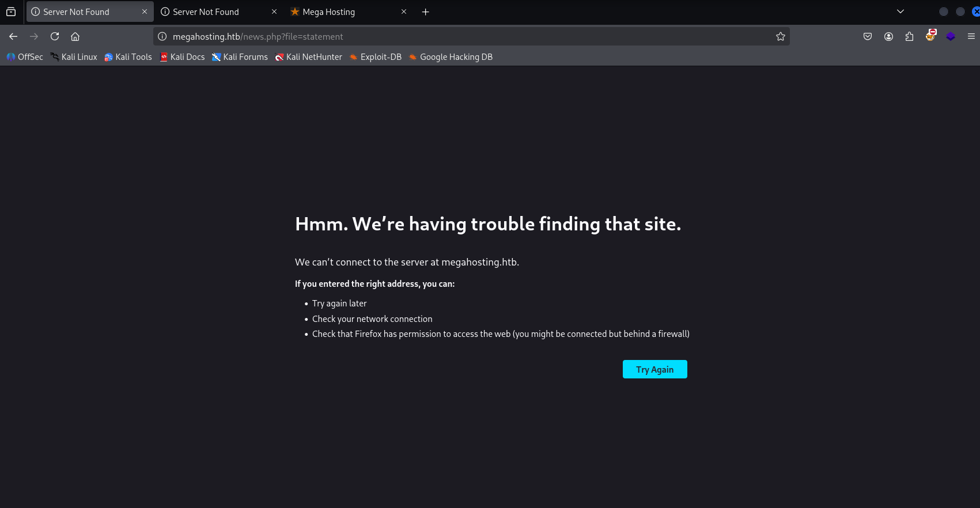Reload the current page
The image size is (980, 508).
coord(55,36)
